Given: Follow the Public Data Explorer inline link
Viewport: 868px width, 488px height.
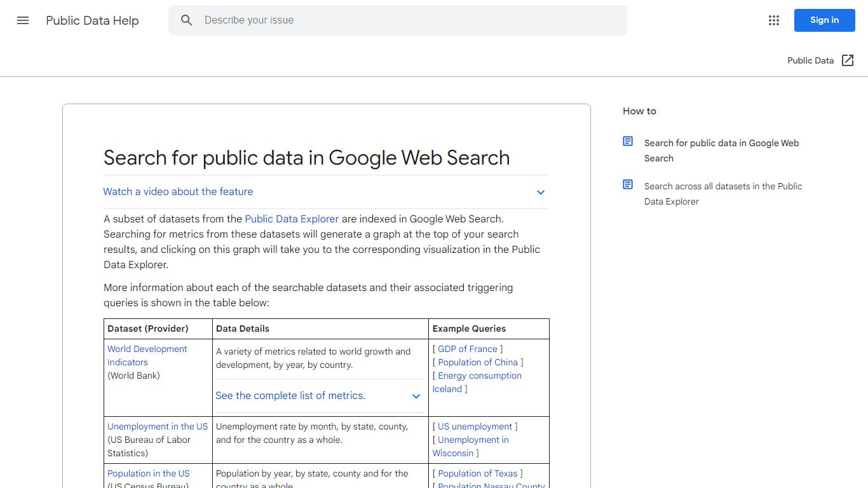Looking at the screenshot, I should click(x=292, y=219).
